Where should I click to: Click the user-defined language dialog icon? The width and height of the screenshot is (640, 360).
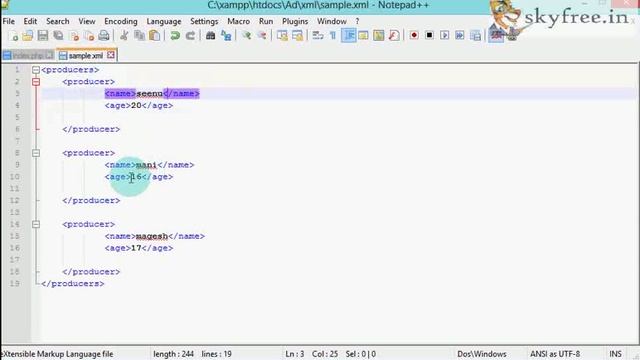tap(363, 36)
